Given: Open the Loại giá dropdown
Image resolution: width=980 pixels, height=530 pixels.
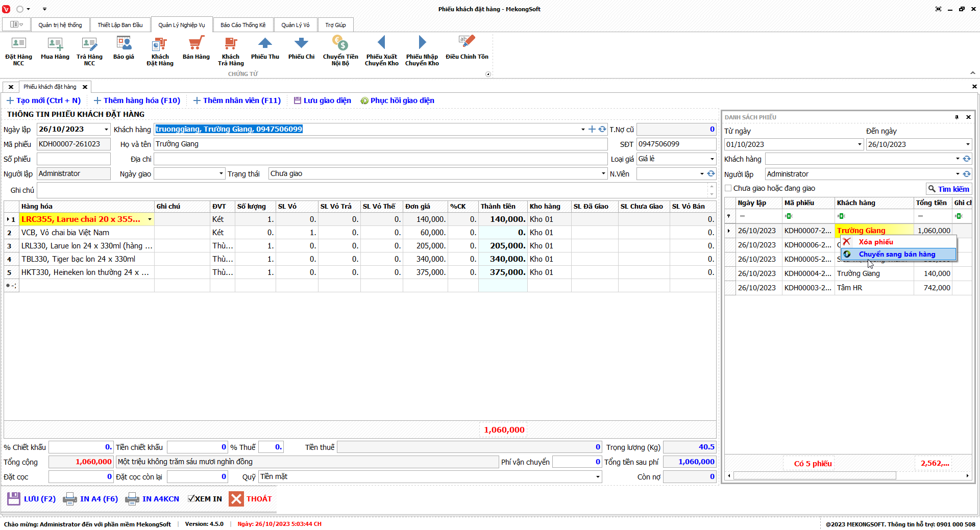Looking at the screenshot, I should click(x=712, y=159).
